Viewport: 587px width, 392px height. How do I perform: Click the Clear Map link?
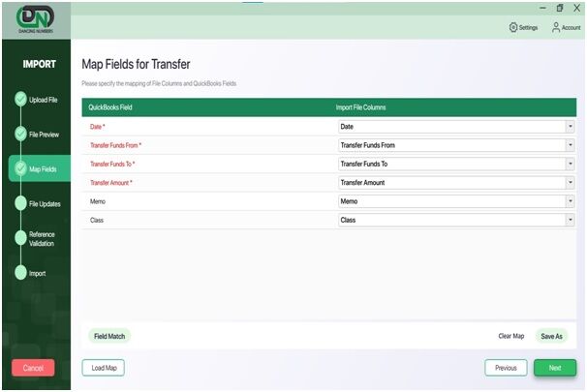tap(511, 336)
